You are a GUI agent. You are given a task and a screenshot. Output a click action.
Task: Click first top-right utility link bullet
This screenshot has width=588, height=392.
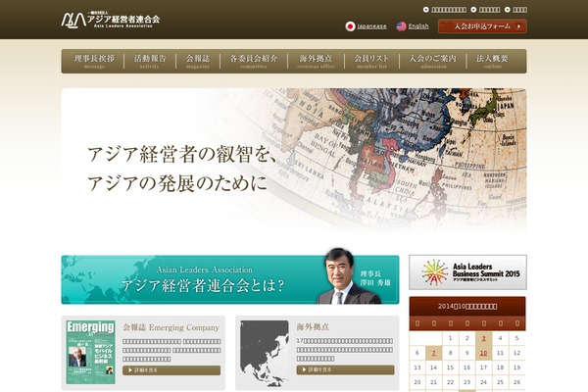(x=426, y=10)
